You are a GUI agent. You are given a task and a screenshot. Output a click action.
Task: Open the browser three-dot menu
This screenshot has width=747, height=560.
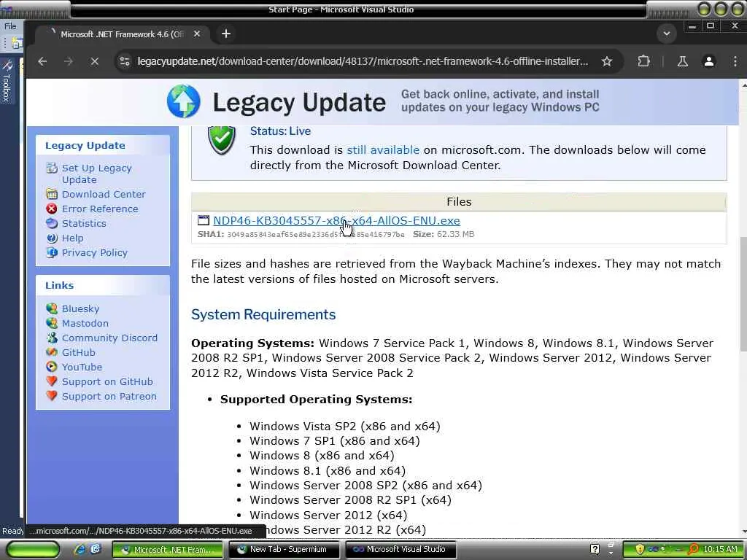[735, 61]
